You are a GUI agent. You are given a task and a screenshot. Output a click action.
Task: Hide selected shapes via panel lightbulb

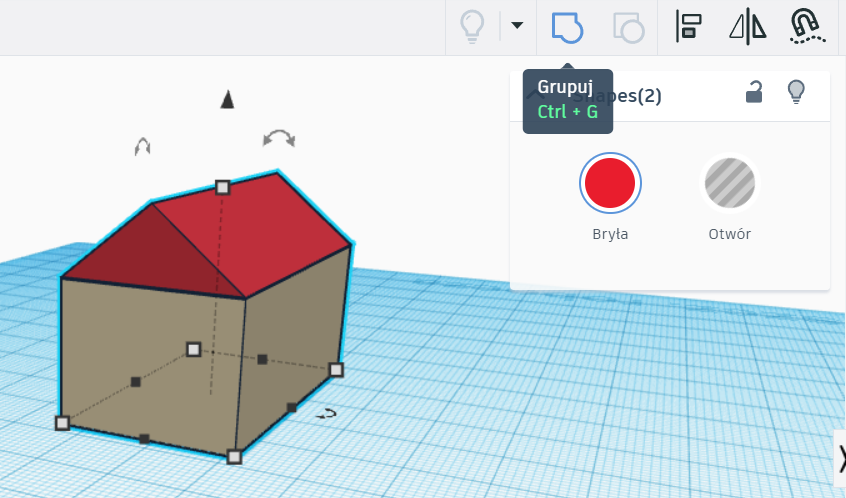pyautogui.click(x=796, y=92)
